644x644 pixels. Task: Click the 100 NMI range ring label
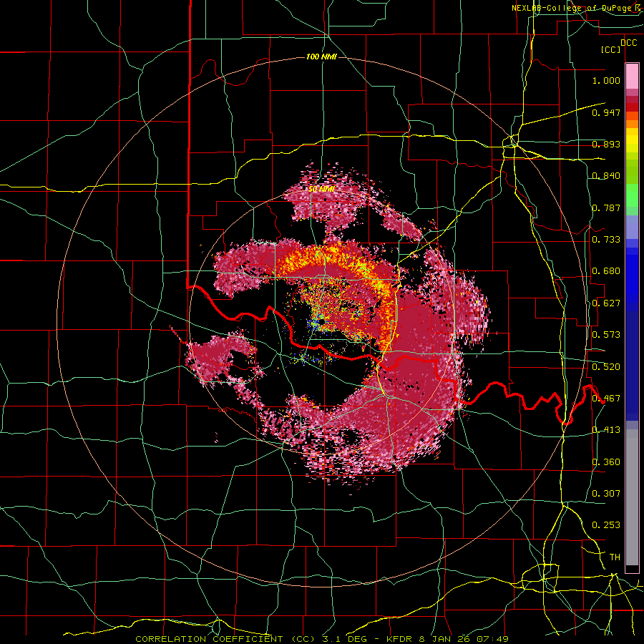[x=321, y=57]
